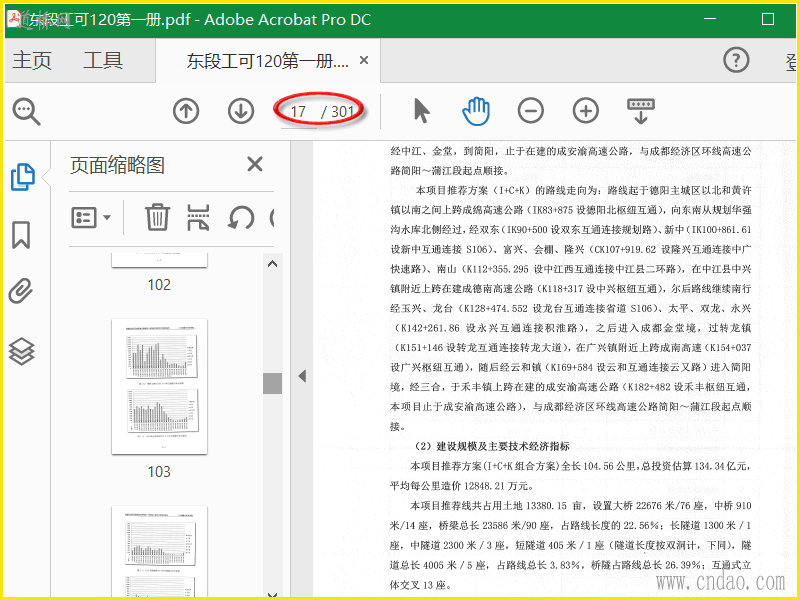
Task: Open the scrolling page display options
Action: [x=641, y=111]
